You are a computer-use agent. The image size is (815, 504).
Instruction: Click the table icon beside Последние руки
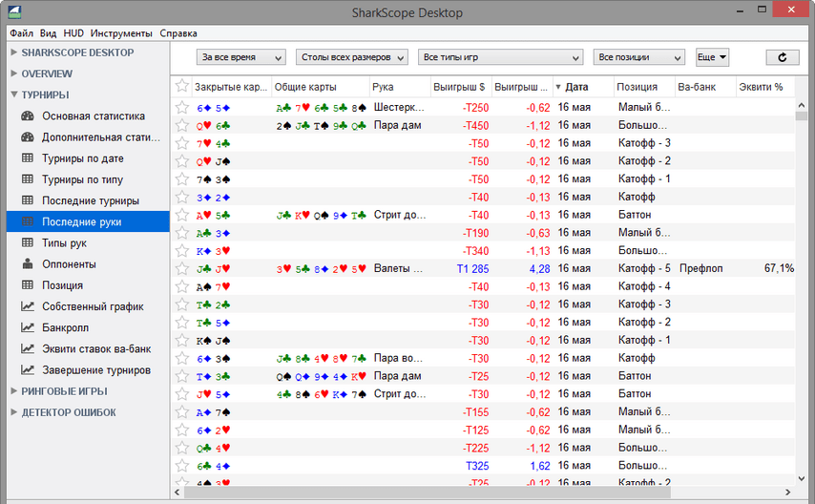pos(28,221)
